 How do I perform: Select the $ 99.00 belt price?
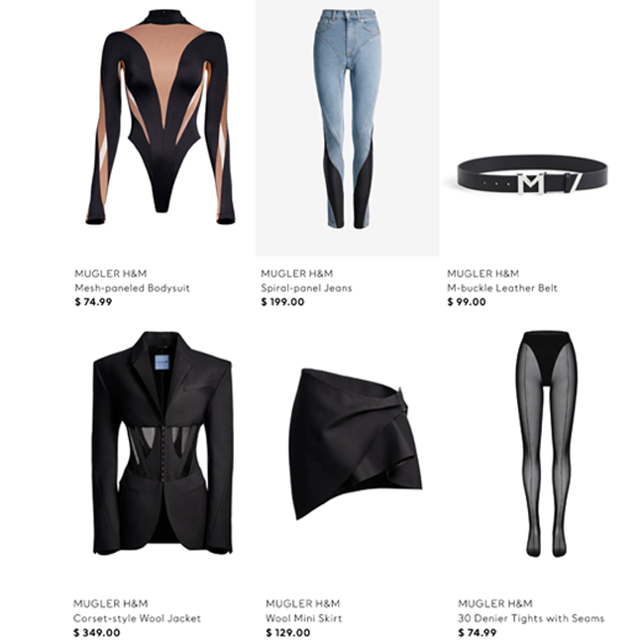(467, 302)
